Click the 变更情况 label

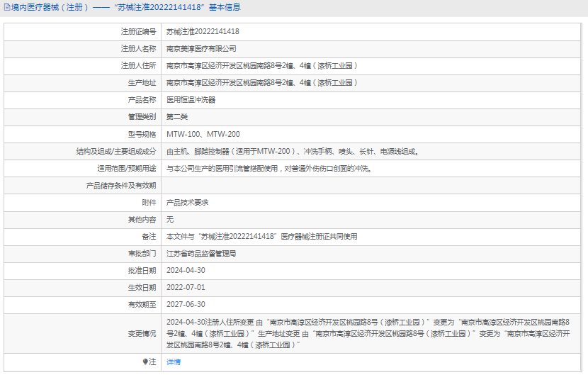click(x=142, y=334)
